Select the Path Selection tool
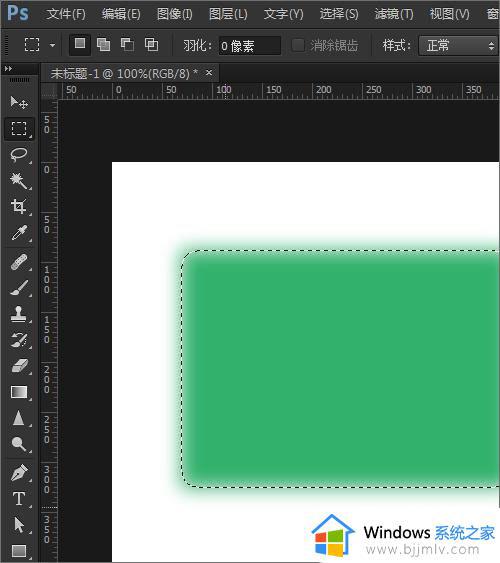The height and width of the screenshot is (563, 500). (19, 525)
